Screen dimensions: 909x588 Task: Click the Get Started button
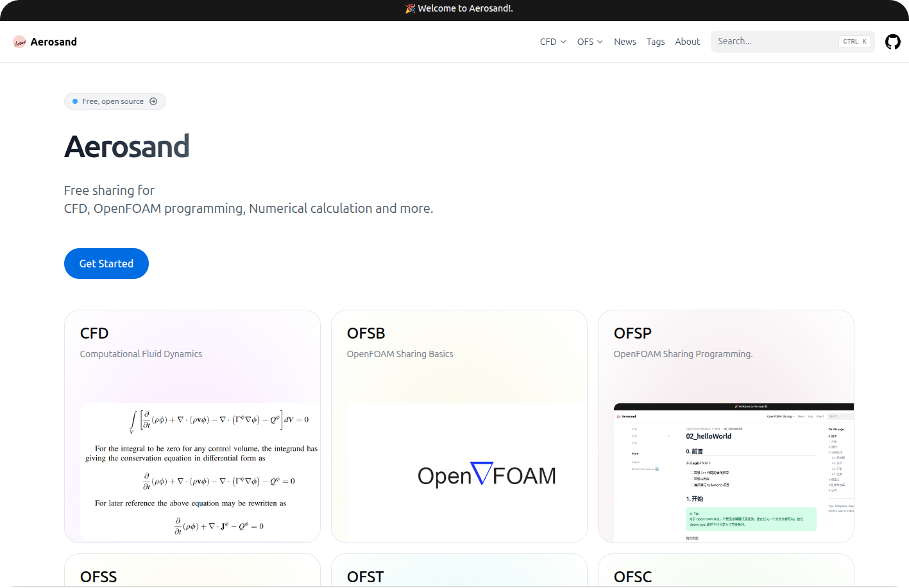coord(106,263)
